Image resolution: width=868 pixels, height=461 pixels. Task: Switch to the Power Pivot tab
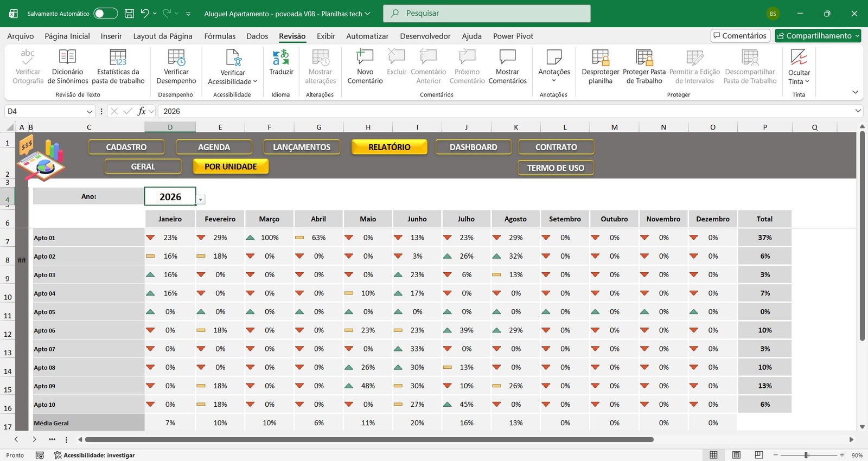click(513, 36)
